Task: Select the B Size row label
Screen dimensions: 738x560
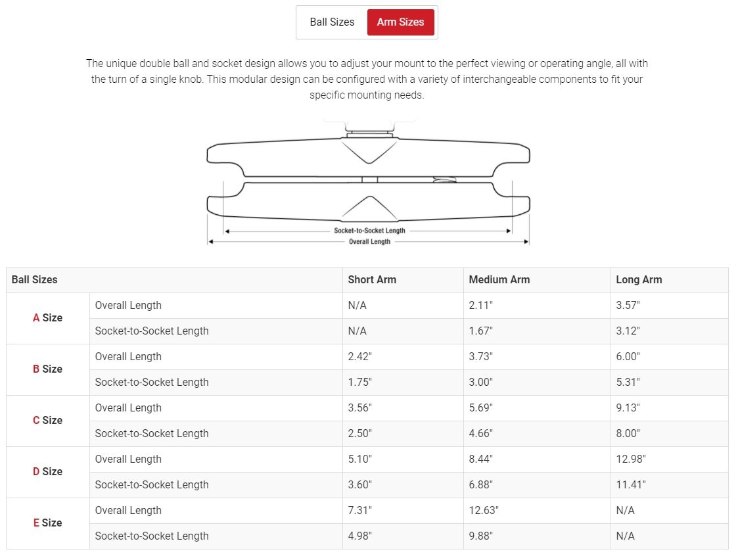Action: [47, 369]
